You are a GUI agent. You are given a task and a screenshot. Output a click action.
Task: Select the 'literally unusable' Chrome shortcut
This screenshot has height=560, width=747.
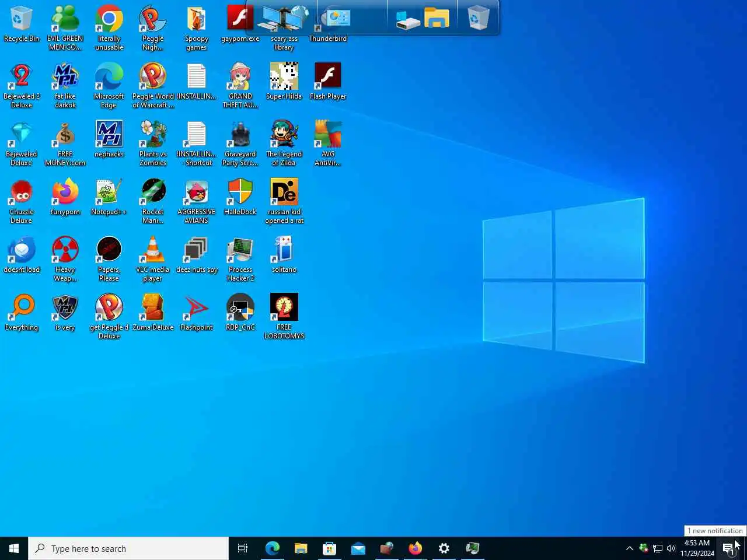(109, 28)
